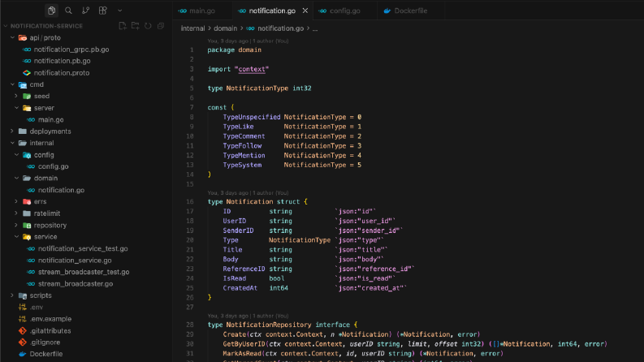Refresh the explorer file tree
Screen dimensions: 644x362
click(x=148, y=26)
